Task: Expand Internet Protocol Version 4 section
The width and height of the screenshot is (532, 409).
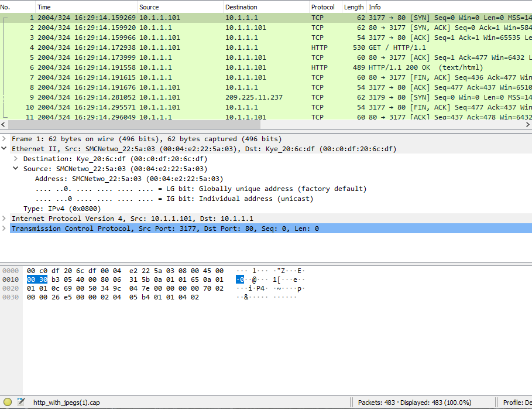Action: pos(4,219)
